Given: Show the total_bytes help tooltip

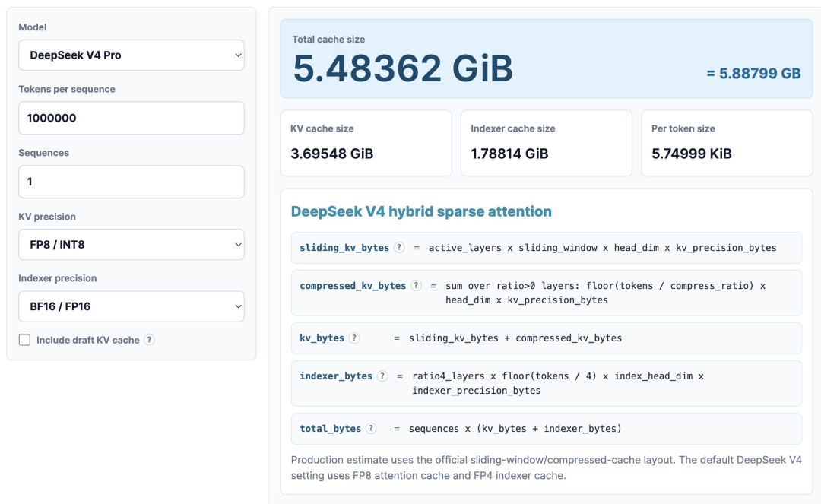Looking at the screenshot, I should click(x=371, y=428).
